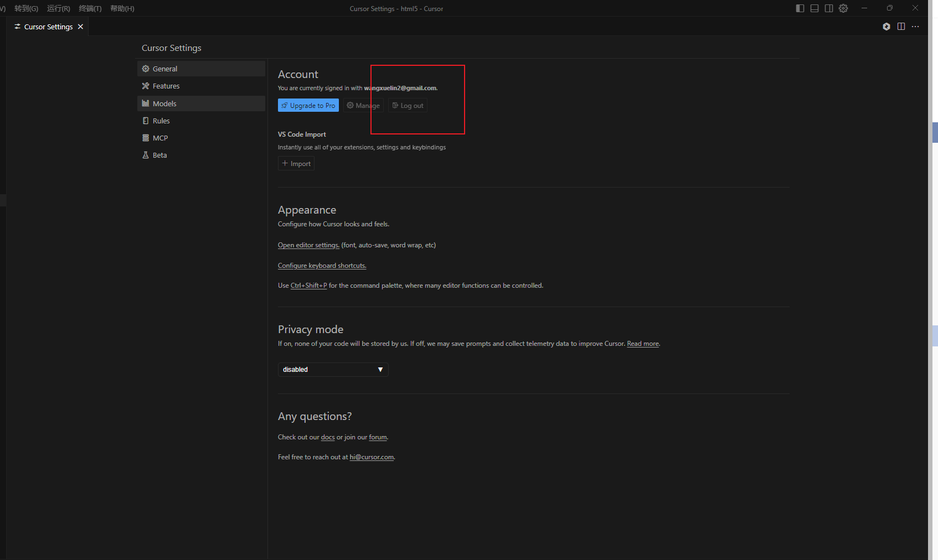Image resolution: width=938 pixels, height=560 pixels.
Task: Follow the Privacy mode Read more link
Action: (x=643, y=344)
